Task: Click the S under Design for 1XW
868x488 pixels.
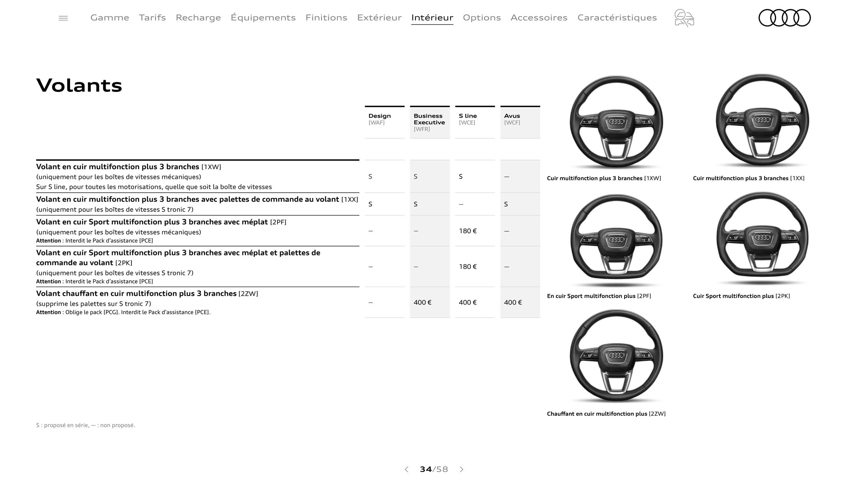Action: click(370, 176)
